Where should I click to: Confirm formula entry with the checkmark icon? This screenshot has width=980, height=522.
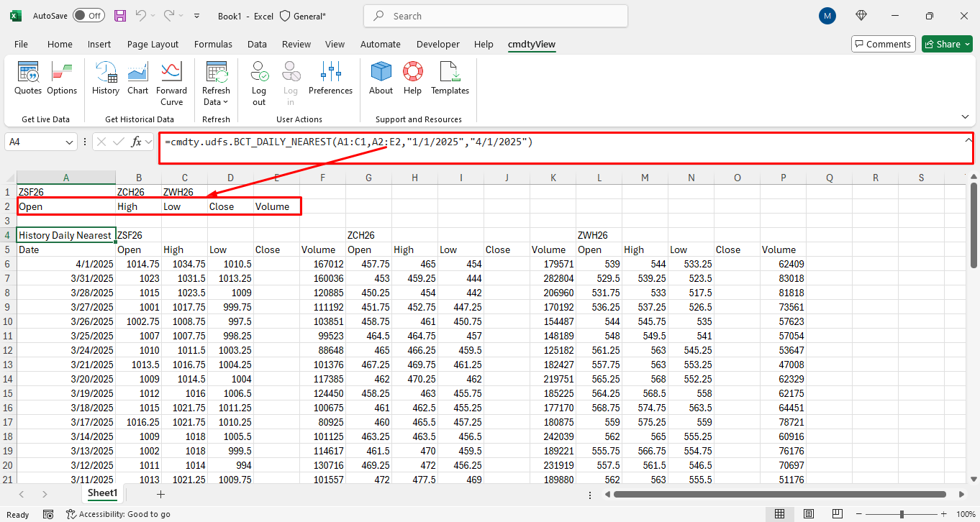[118, 142]
